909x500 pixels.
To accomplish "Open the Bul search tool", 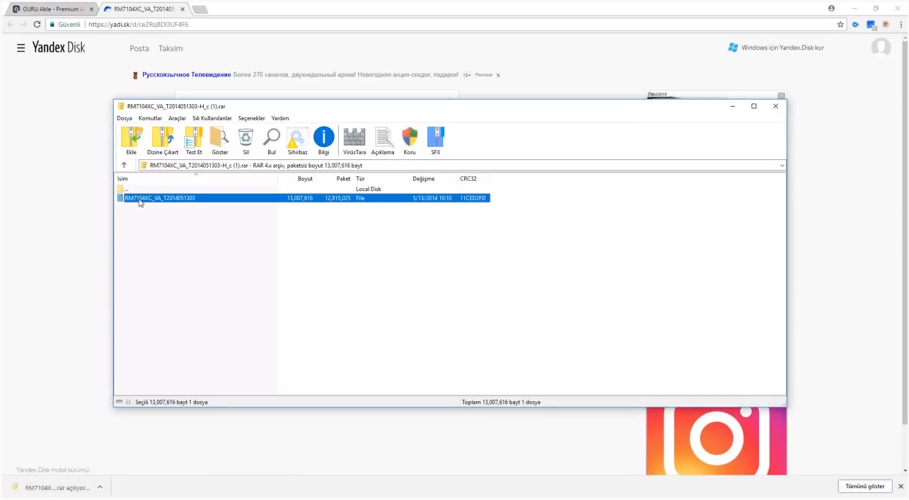I will 271,141.
